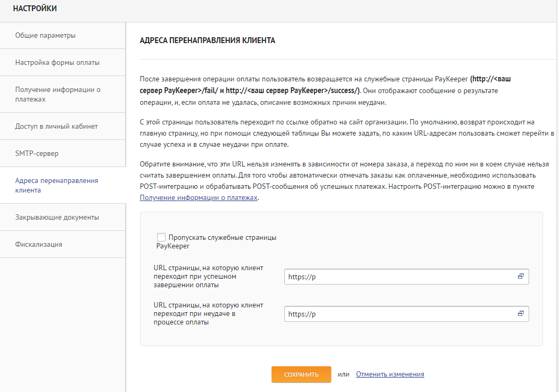Select 'Получение информации о платежах' sidebar item
This screenshot has width=559, height=392.
pos(57,94)
